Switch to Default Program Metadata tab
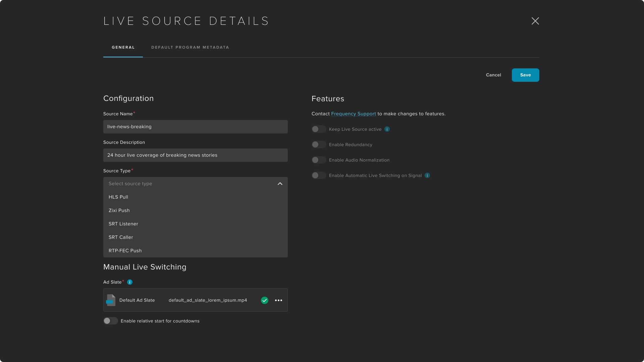Image resolution: width=644 pixels, height=362 pixels. pos(190,47)
